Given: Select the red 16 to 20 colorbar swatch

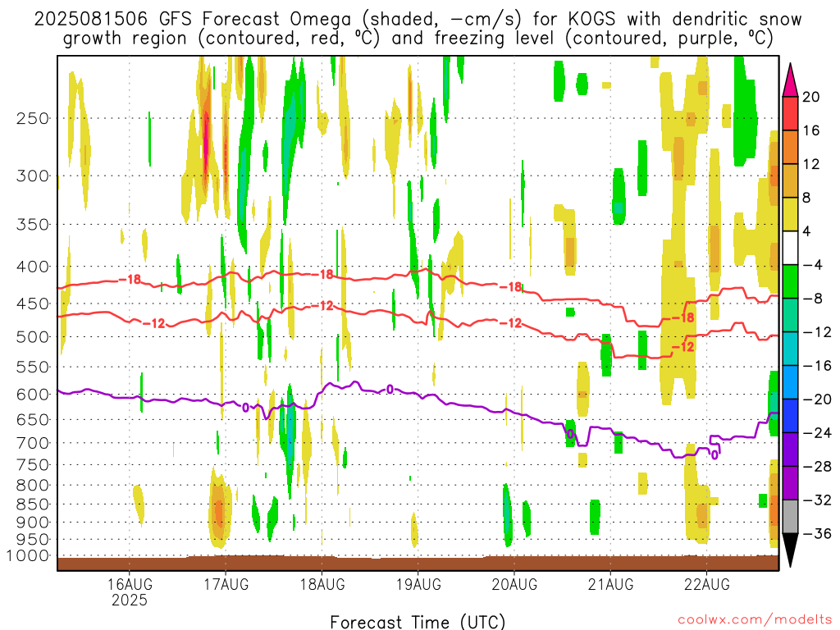Looking at the screenshot, I should (790, 113).
